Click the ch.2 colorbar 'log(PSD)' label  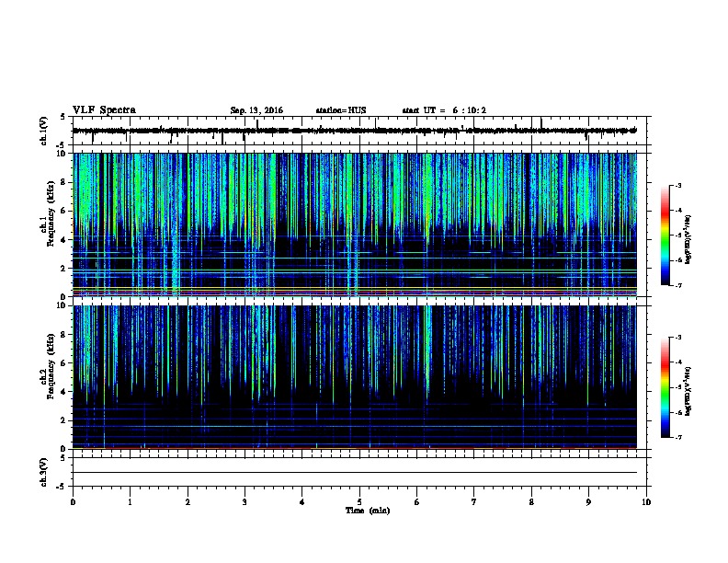click(x=688, y=391)
